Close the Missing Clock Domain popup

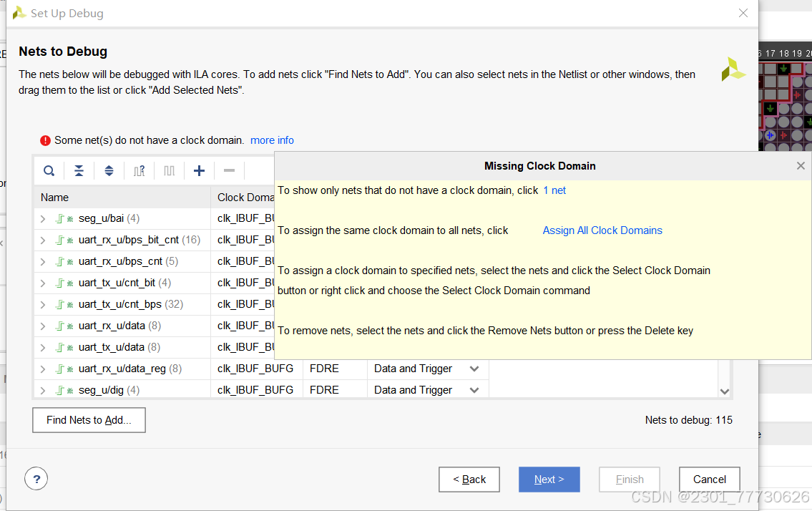click(x=801, y=166)
